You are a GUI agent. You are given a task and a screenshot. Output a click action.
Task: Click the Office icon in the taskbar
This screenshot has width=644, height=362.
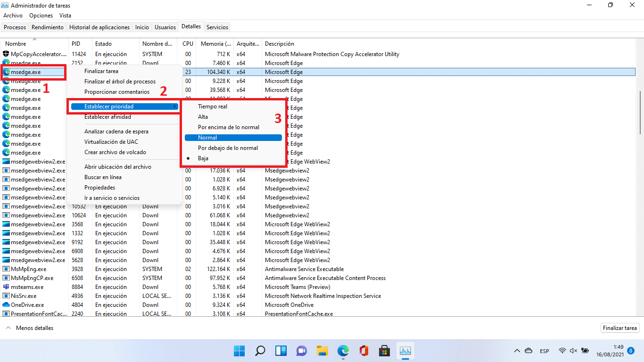click(363, 351)
